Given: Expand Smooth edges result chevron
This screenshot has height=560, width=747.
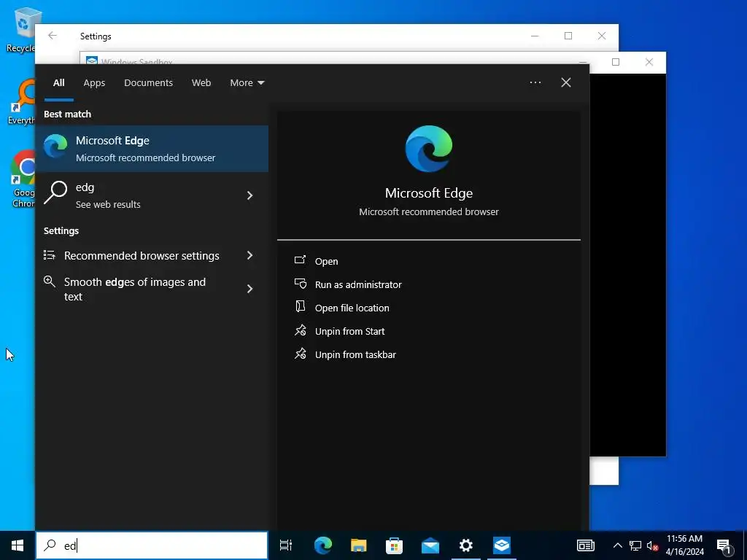Looking at the screenshot, I should (x=250, y=289).
